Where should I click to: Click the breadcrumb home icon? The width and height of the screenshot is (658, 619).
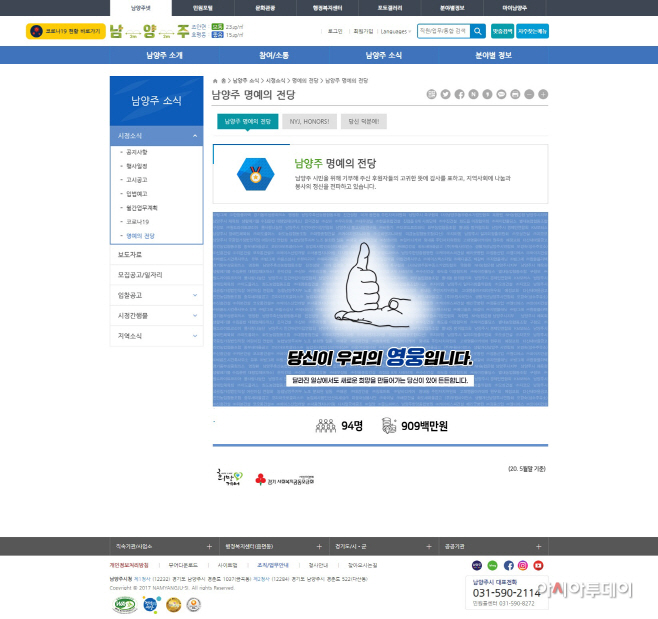[215, 81]
